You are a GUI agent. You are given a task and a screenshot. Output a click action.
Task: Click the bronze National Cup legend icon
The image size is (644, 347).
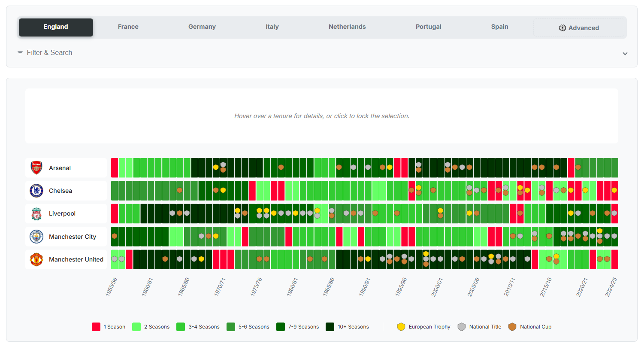(512, 327)
